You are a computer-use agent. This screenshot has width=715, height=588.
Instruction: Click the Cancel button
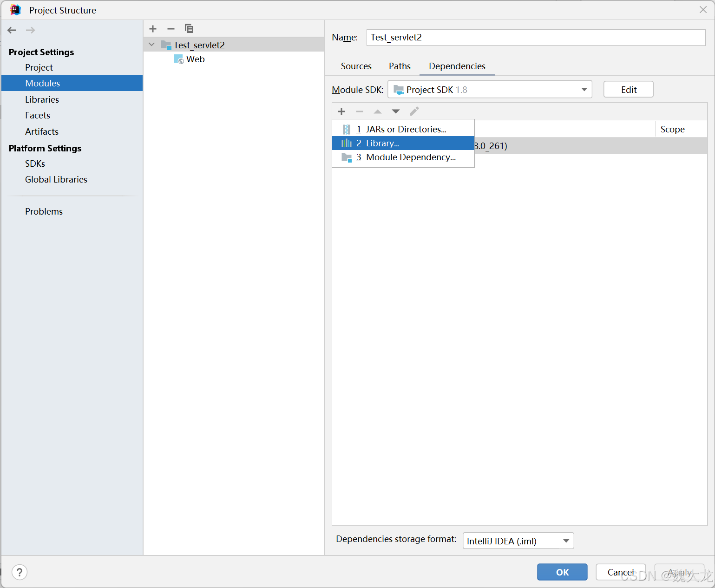(621, 572)
